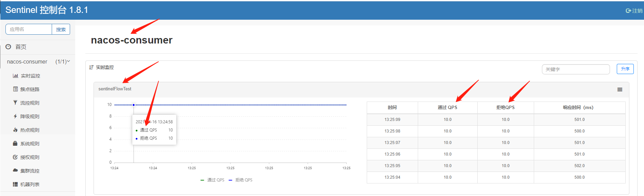
Task: Click the 通过 QPS column header
Action: click(447, 107)
